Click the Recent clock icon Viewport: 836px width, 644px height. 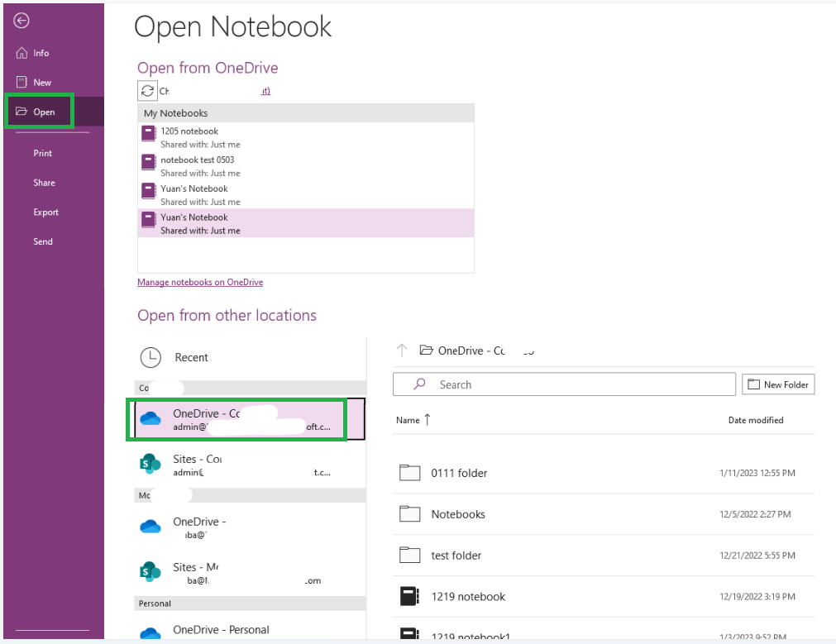pyautogui.click(x=150, y=357)
